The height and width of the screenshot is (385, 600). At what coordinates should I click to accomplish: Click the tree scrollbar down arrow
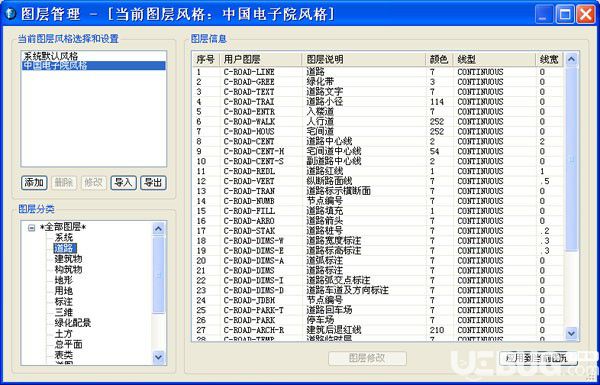point(158,357)
